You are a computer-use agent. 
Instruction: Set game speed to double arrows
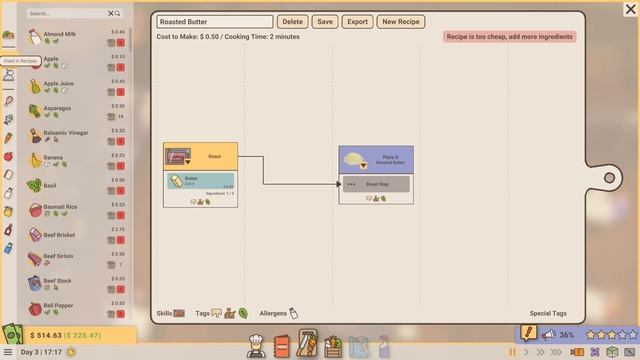pyautogui.click(x=540, y=352)
